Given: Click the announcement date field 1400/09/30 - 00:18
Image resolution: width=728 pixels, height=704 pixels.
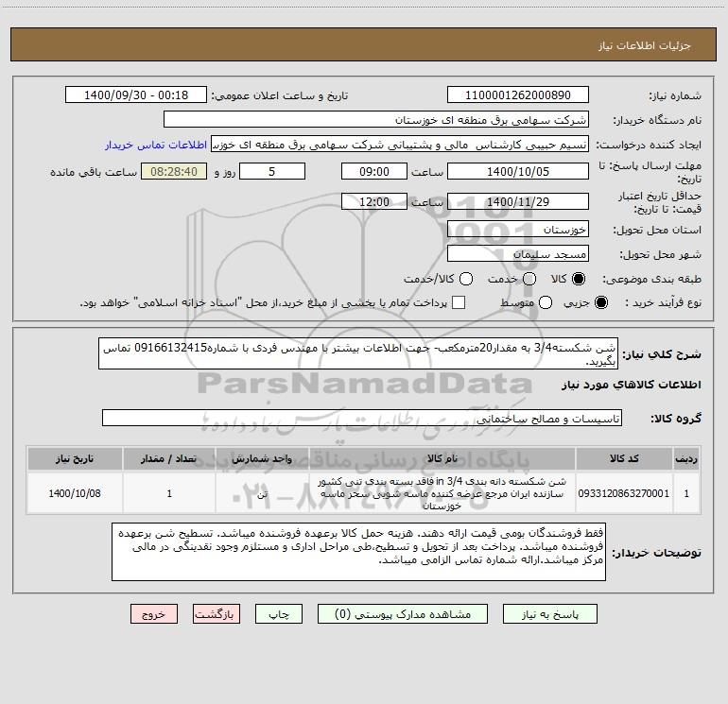Looking at the screenshot, I should point(136,95).
